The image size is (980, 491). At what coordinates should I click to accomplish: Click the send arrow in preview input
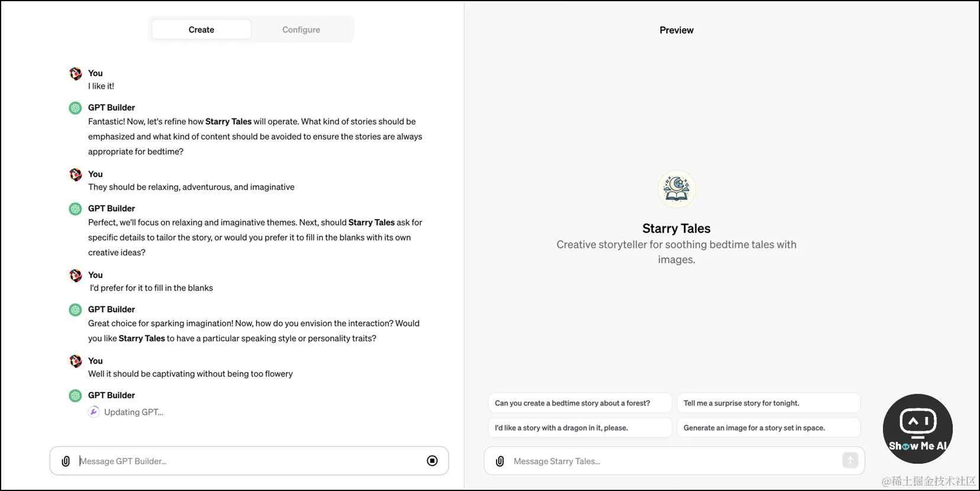(x=850, y=460)
